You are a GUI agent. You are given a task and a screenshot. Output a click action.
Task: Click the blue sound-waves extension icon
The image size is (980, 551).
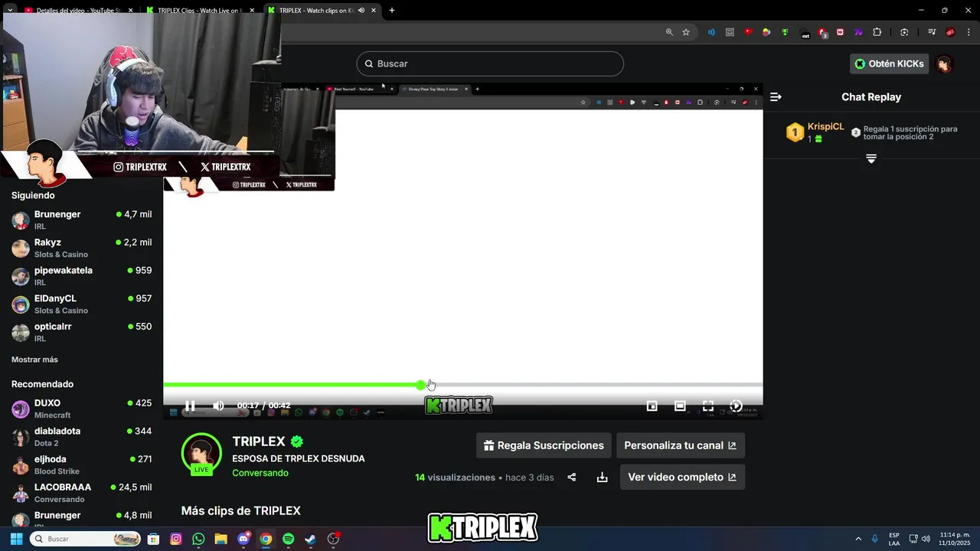[x=711, y=32]
